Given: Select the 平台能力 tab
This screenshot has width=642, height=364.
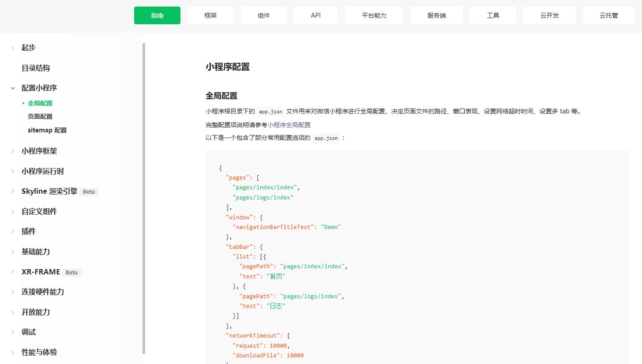Looking at the screenshot, I should tap(374, 15).
